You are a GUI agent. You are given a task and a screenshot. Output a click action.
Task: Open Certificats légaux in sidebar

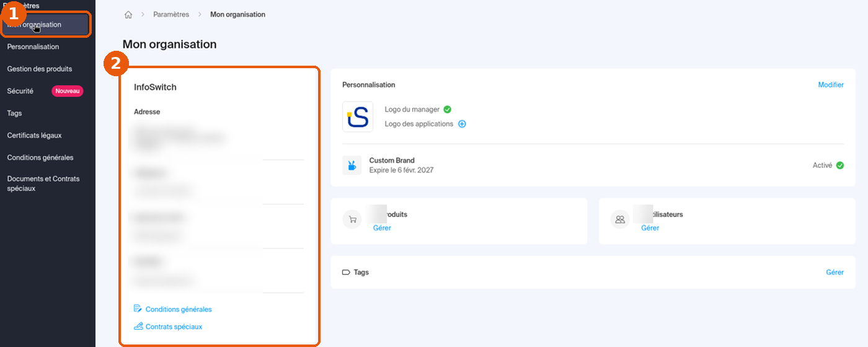tap(34, 135)
